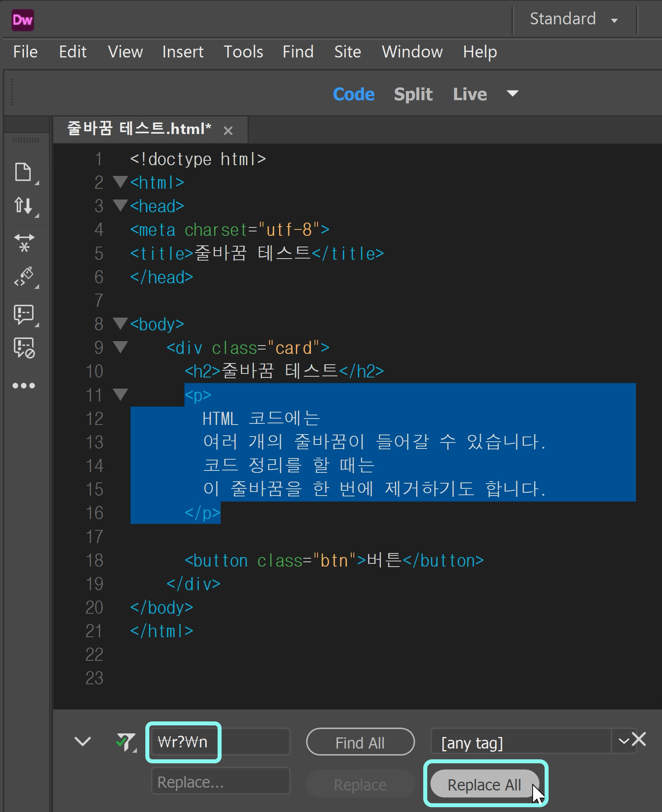Open the Open Documents icon in the coding toolbar

24,172
